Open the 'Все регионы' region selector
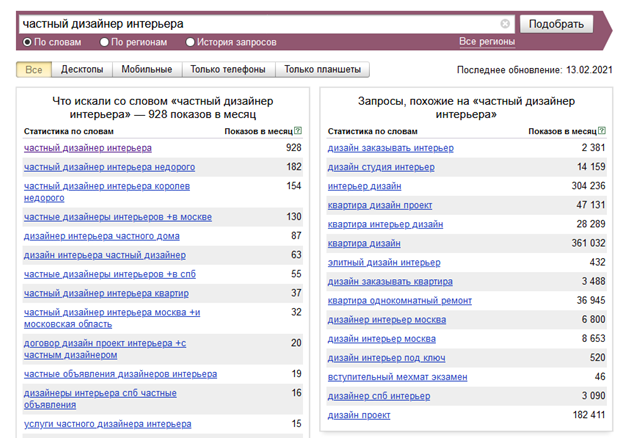628x440 pixels. click(487, 42)
